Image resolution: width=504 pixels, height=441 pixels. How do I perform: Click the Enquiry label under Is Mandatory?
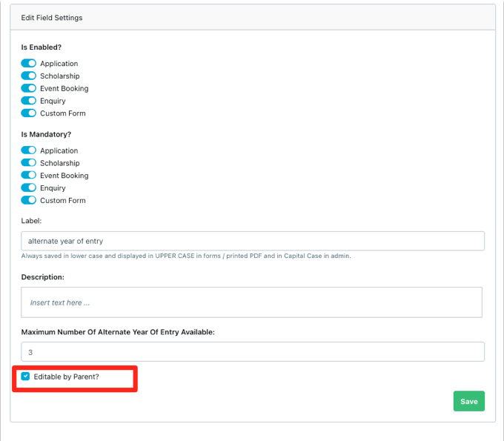click(53, 188)
